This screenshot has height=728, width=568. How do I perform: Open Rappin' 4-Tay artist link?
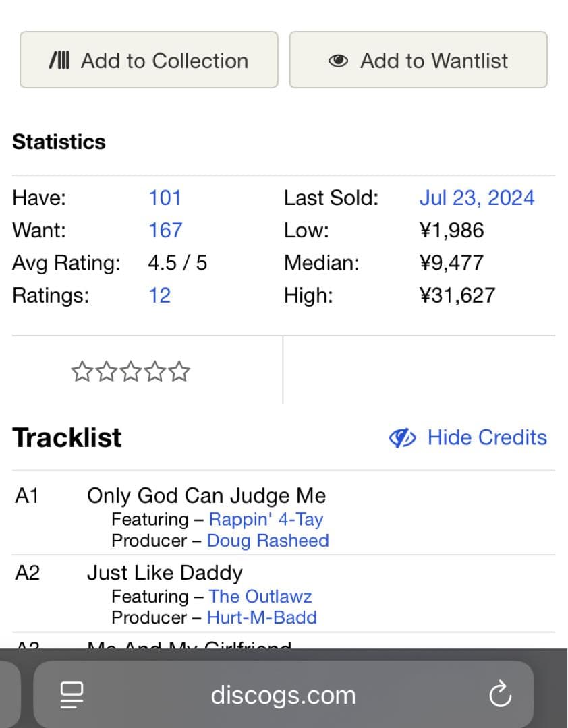pos(266,519)
